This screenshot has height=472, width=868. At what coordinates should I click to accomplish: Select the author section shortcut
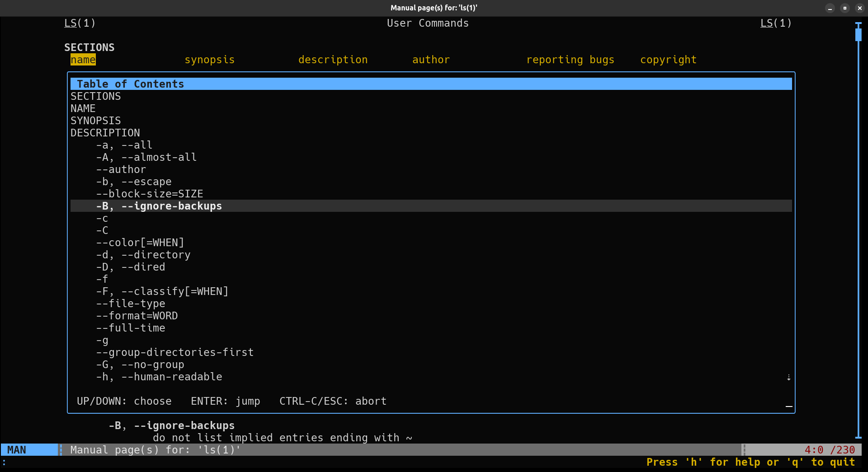(431, 59)
